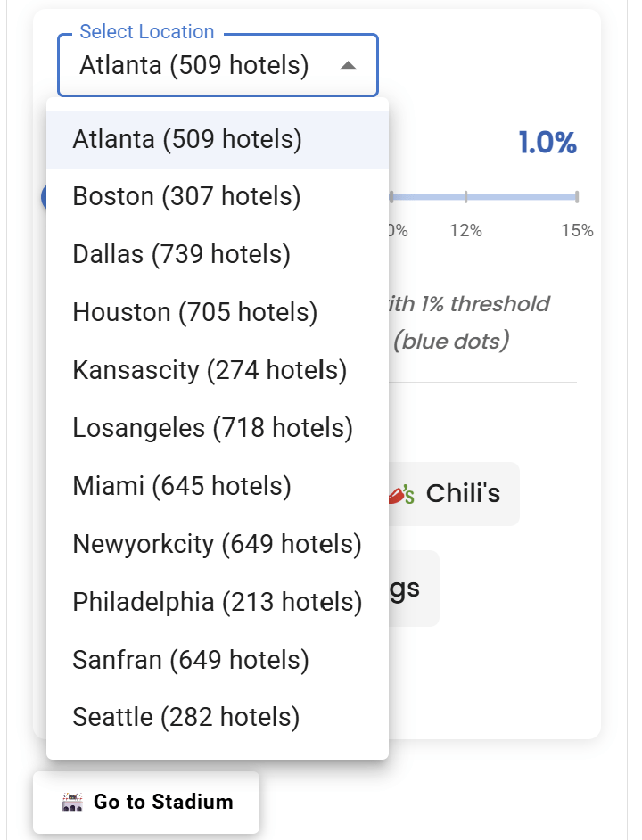
Task: Collapse the Select Location dropdown arrow
Action: pyautogui.click(x=349, y=66)
